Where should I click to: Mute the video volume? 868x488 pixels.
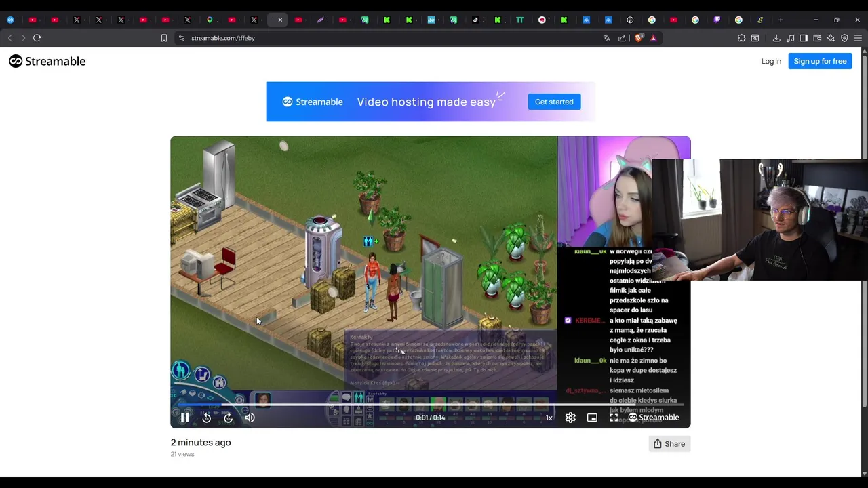click(x=250, y=418)
